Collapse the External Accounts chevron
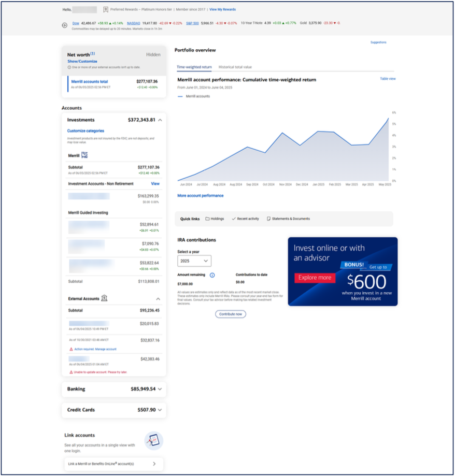This screenshot has height=476, width=455. click(158, 299)
